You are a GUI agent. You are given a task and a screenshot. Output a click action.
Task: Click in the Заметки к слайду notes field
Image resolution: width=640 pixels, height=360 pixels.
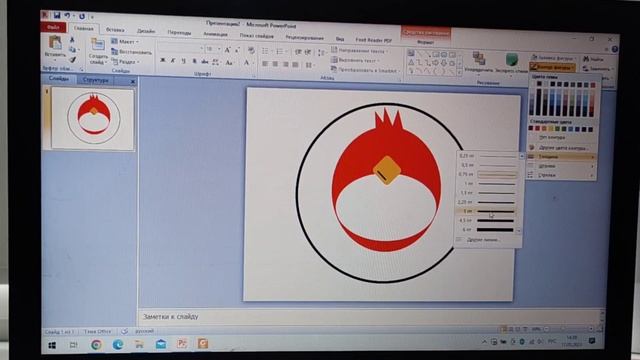click(371, 317)
